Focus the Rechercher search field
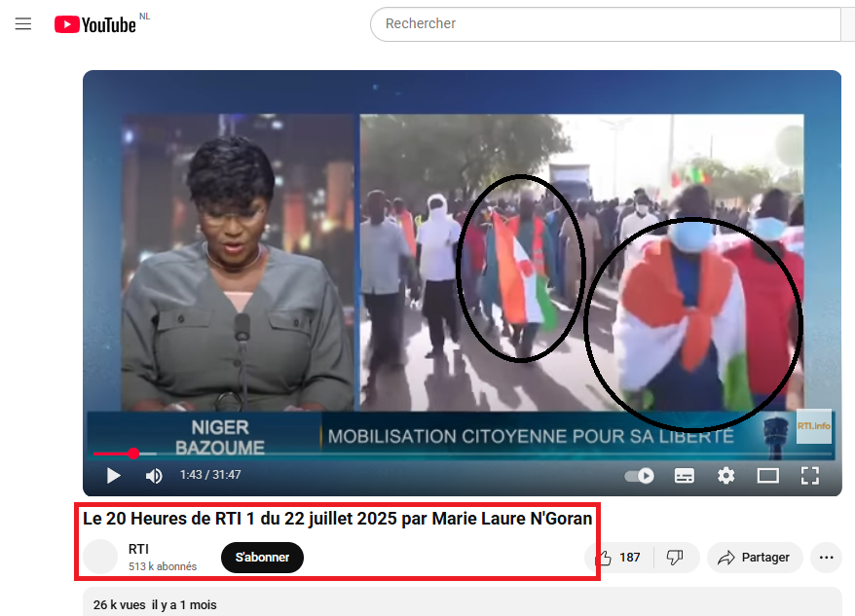This screenshot has width=855, height=616. point(604,23)
